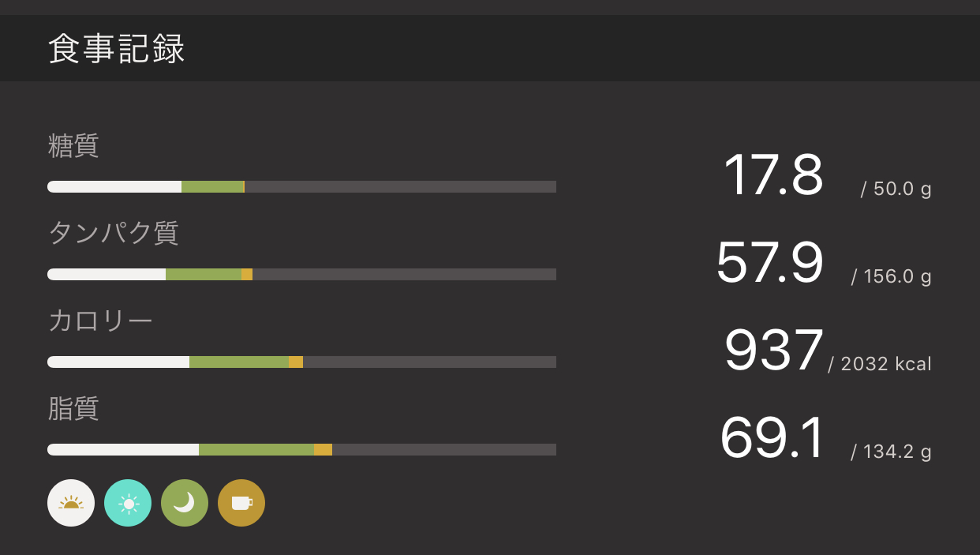Click the 食事記録 header title
Viewport: 980px width, 555px height.
coord(117,49)
